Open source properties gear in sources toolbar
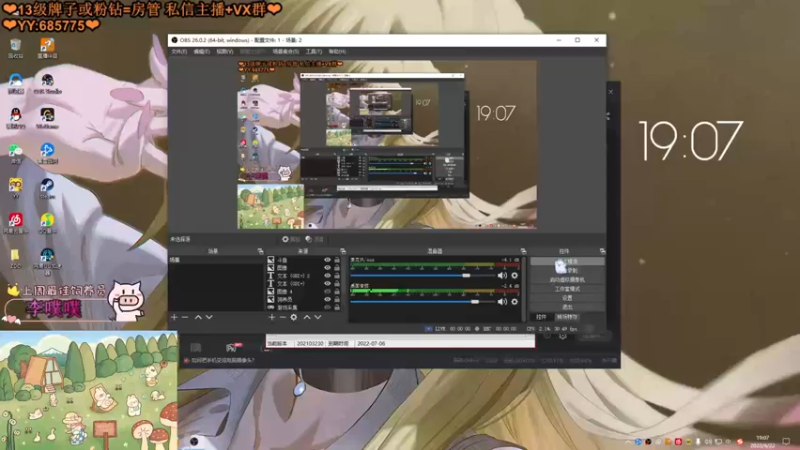This screenshot has height=450, width=800. [x=294, y=317]
